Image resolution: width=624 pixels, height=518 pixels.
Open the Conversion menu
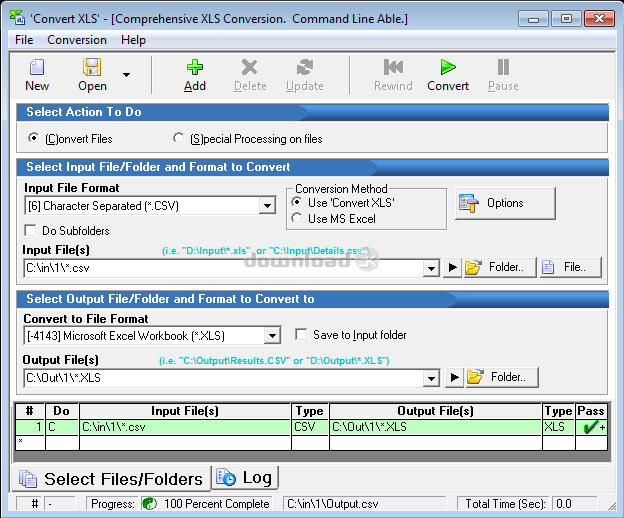click(77, 40)
